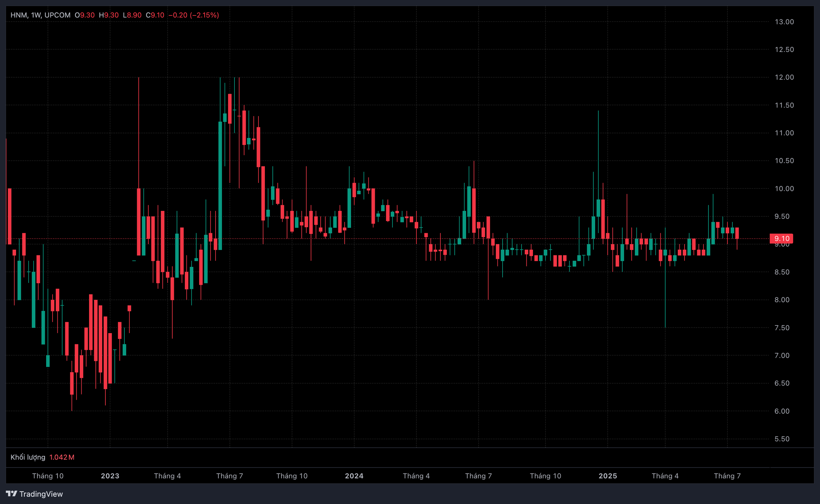
Task: Select the 2024 year label on time axis
Action: click(354, 476)
